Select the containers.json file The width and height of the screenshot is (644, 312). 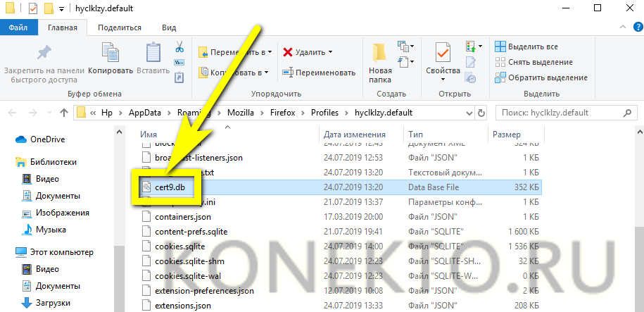click(340, 217)
